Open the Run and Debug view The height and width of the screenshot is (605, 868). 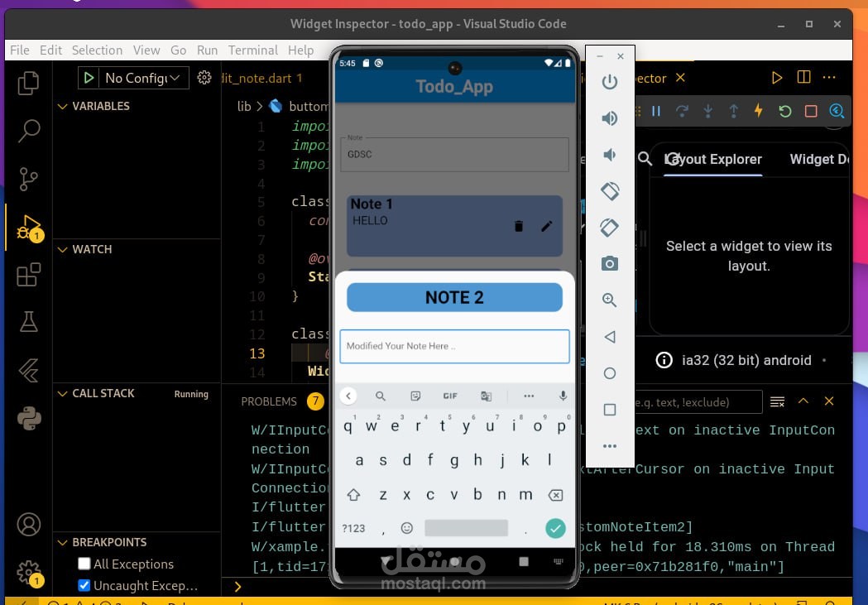click(x=28, y=228)
